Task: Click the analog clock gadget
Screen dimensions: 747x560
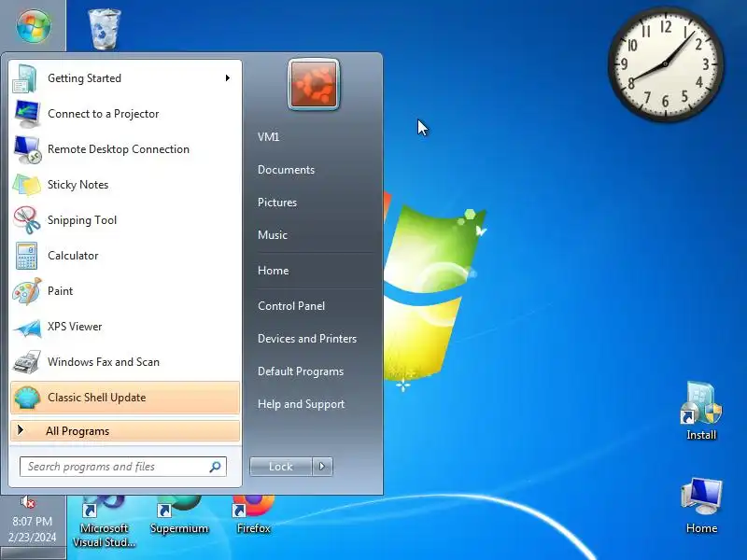Action: pyautogui.click(x=666, y=63)
